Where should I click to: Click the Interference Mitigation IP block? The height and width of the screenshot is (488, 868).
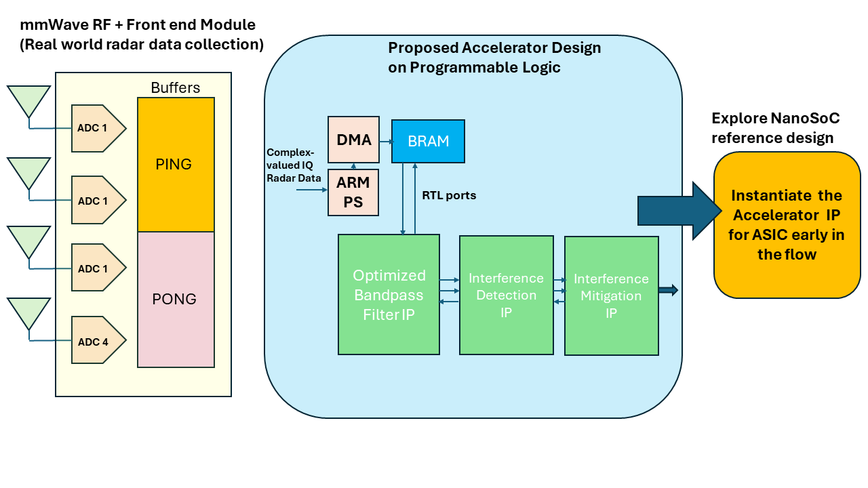pos(612,296)
